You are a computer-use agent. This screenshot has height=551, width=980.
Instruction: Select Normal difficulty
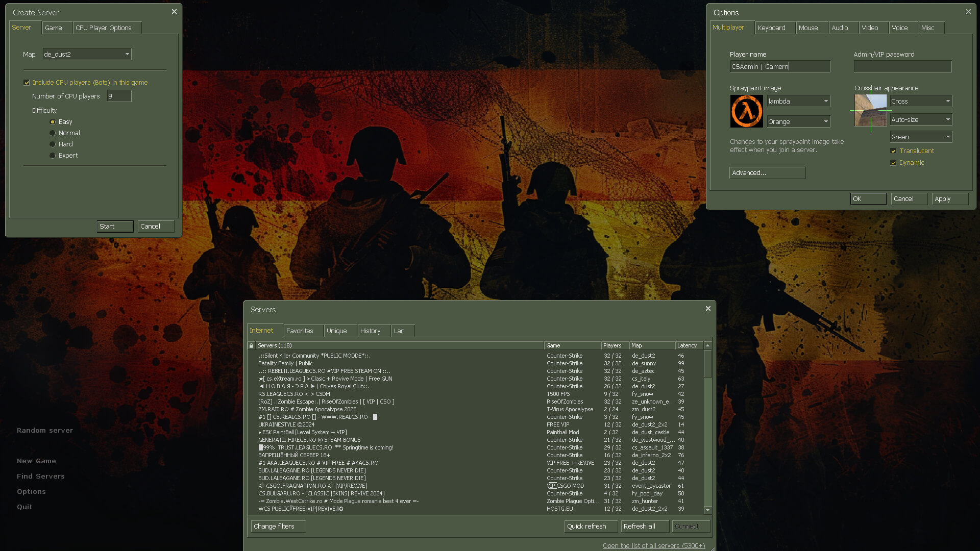pos(53,133)
